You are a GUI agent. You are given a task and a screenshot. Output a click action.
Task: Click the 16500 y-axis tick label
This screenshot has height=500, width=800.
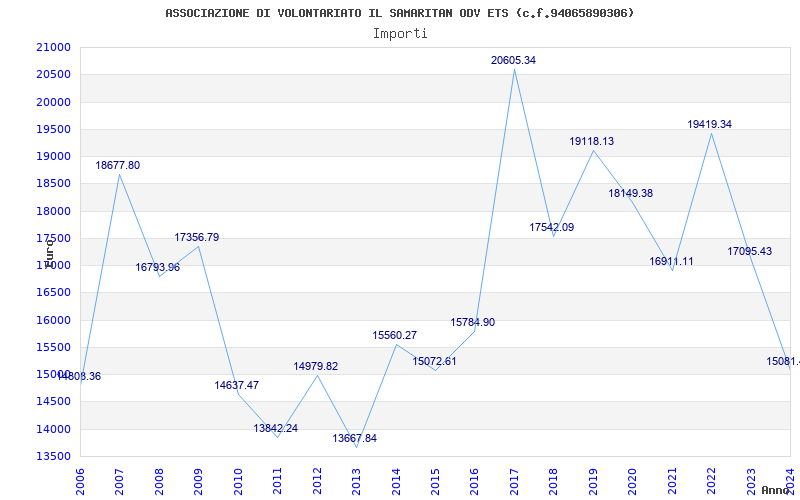click(53, 292)
